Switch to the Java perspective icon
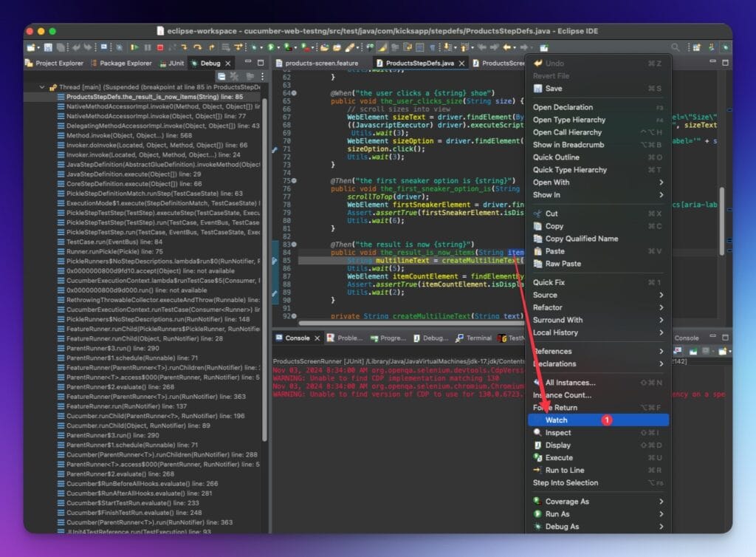The image size is (756, 557). [x=711, y=47]
